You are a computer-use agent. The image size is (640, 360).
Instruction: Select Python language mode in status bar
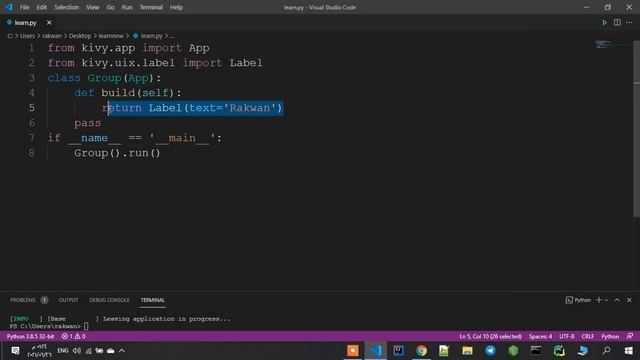[x=610, y=336]
